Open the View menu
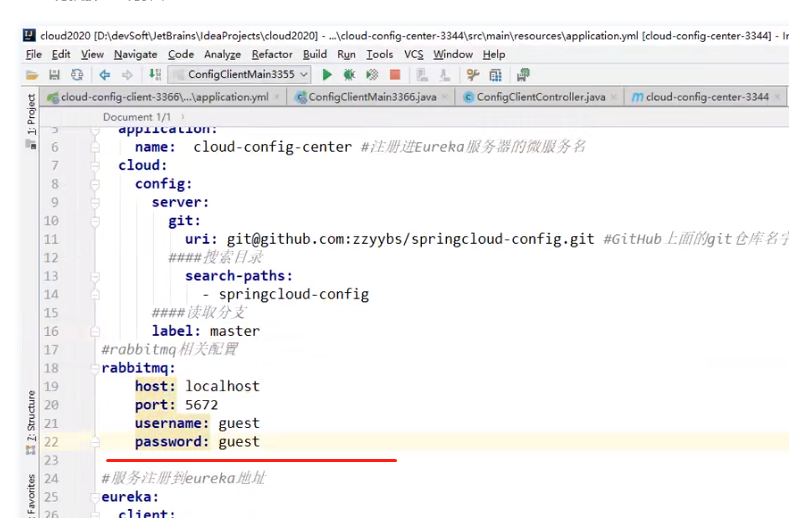The width and height of the screenshot is (789, 518). click(92, 54)
